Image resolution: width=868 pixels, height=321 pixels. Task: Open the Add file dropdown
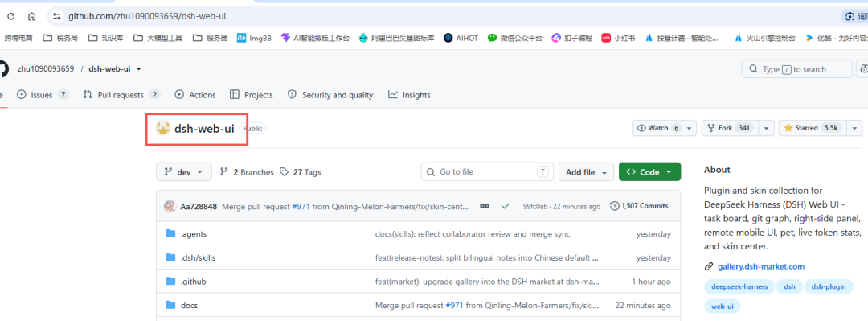click(586, 172)
